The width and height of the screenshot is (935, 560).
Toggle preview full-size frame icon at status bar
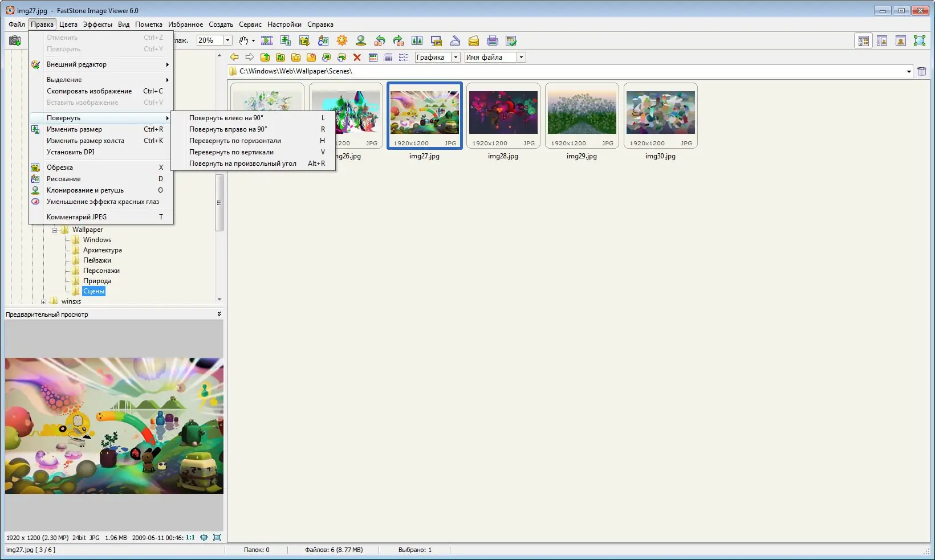pyautogui.click(x=217, y=537)
